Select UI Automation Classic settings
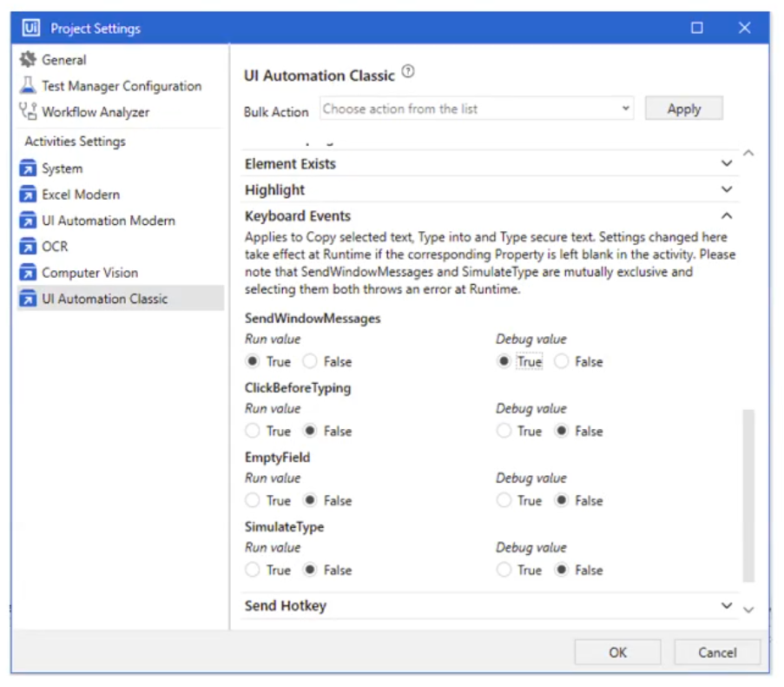Screen dimensions: 784x687 (x=120, y=299)
